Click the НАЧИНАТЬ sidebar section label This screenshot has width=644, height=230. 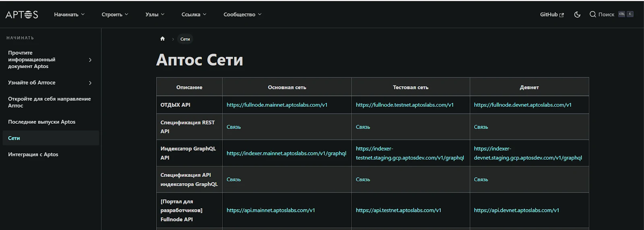tap(20, 38)
